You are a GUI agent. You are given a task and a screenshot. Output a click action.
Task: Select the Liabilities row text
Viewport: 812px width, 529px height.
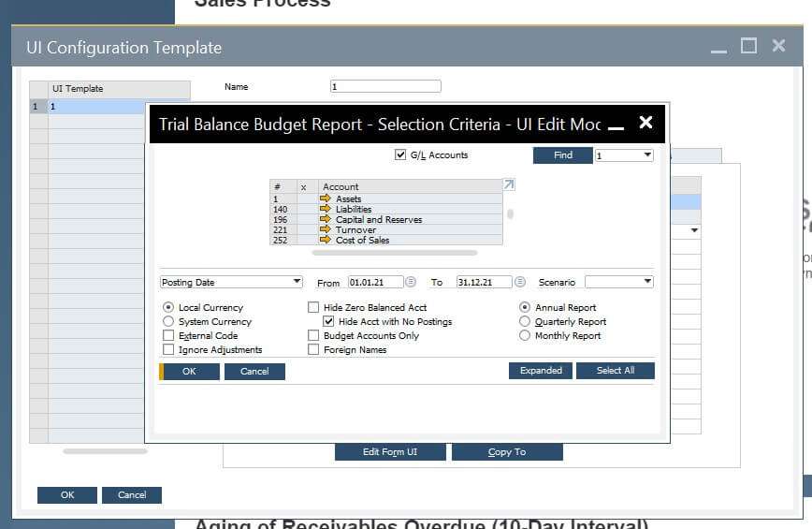pos(354,210)
